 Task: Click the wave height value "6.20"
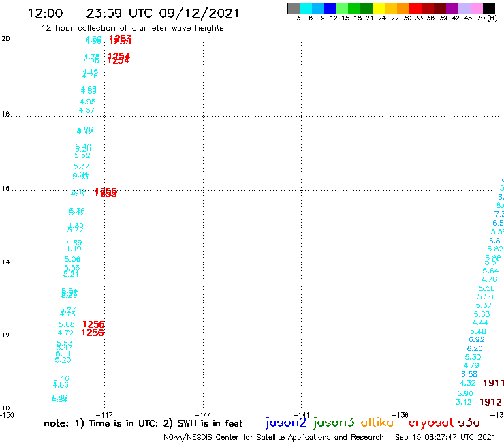(x=475, y=348)
